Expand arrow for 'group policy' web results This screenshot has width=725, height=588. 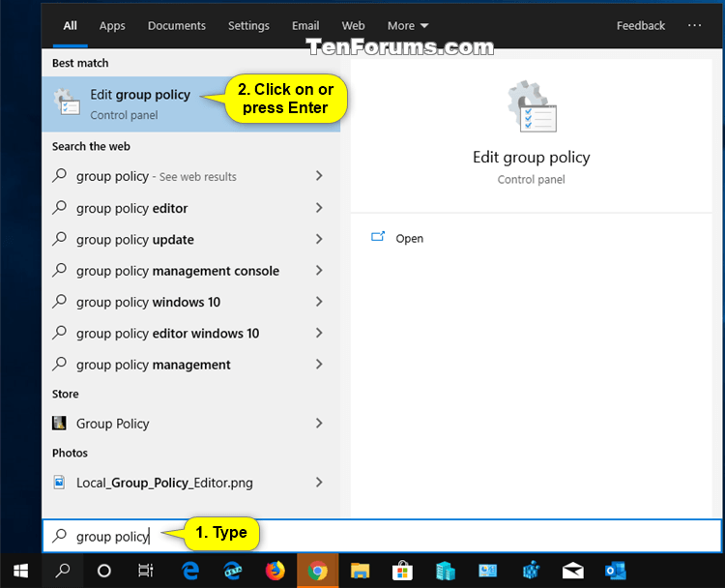(319, 176)
